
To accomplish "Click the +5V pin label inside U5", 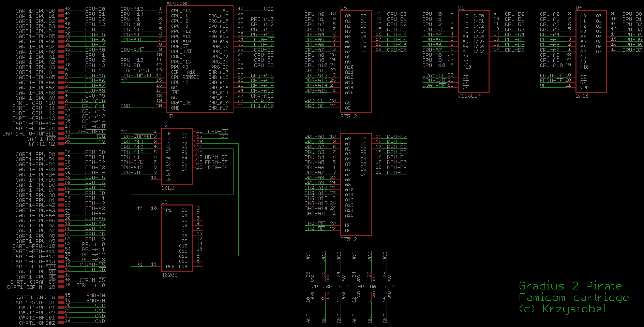I will [x=224, y=11].
